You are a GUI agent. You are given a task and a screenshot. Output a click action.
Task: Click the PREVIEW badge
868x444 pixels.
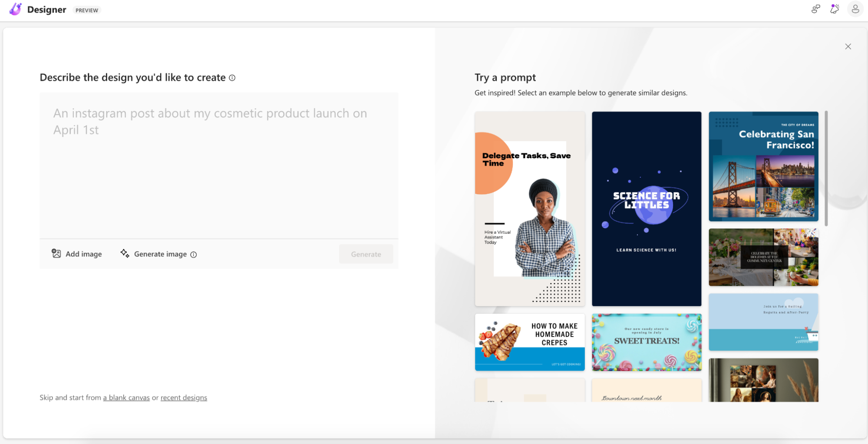coord(87,10)
